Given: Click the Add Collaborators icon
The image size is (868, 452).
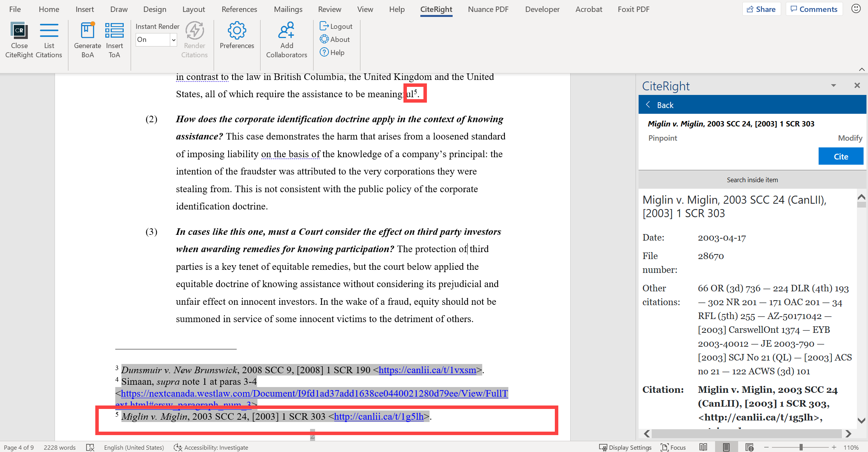Looking at the screenshot, I should click(287, 31).
